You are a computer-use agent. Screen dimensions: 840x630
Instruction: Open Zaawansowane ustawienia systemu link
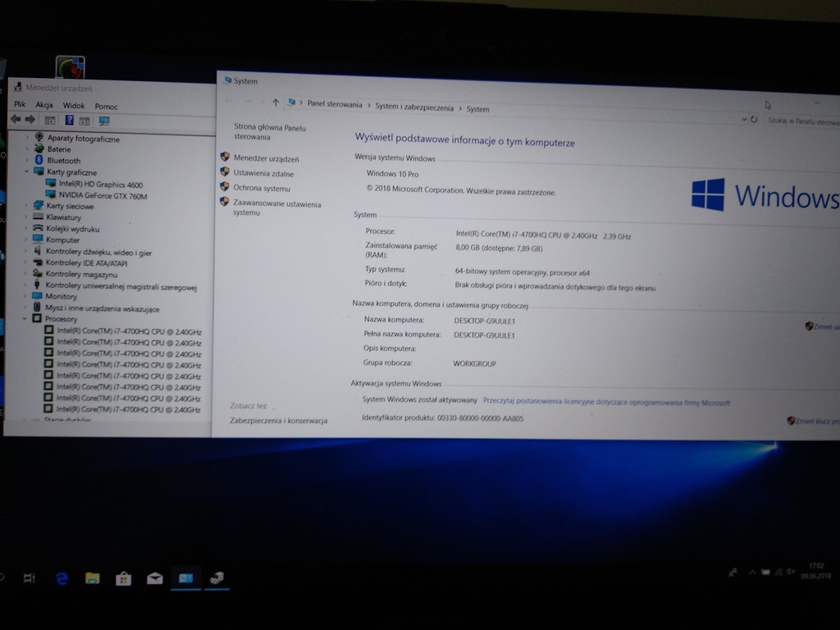(x=276, y=208)
